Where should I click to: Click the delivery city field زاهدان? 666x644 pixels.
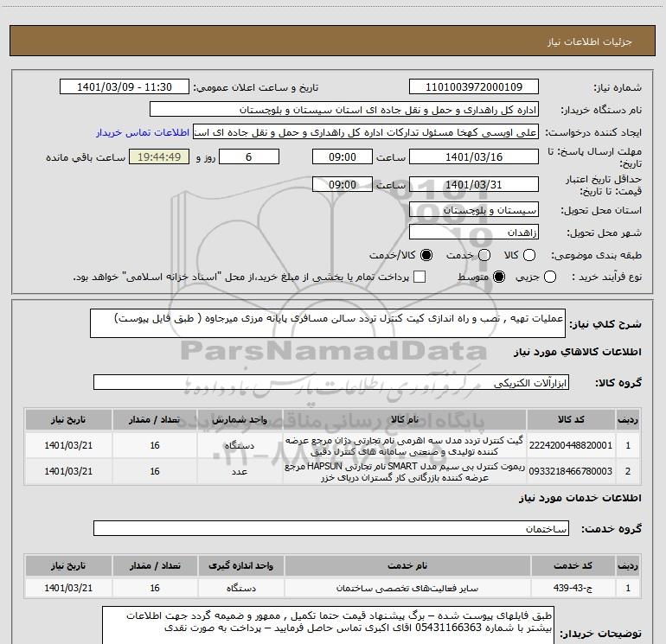click(x=474, y=233)
